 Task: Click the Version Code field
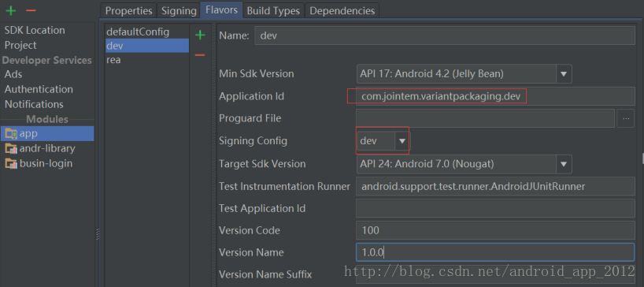[x=495, y=230]
